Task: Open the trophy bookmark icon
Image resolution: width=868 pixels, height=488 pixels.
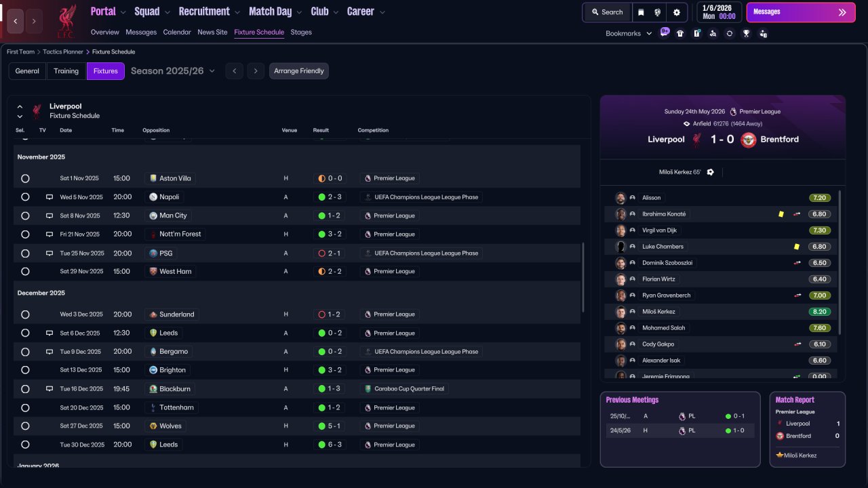Action: pyautogui.click(x=746, y=33)
